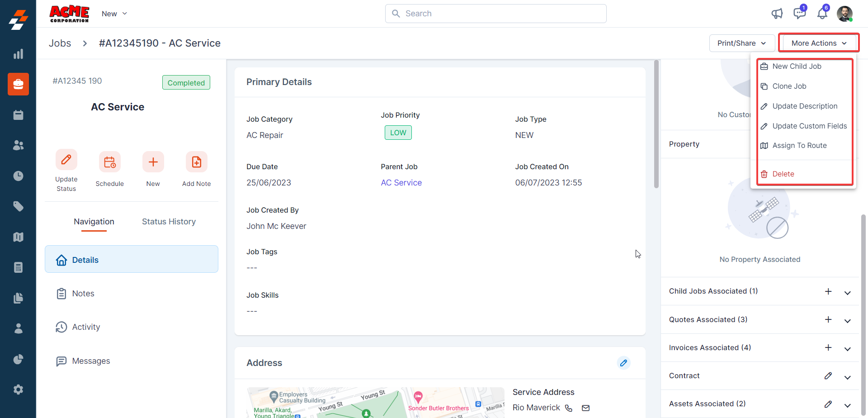The height and width of the screenshot is (418, 868).
Task: Switch to the Status History tab
Action: coord(169,222)
